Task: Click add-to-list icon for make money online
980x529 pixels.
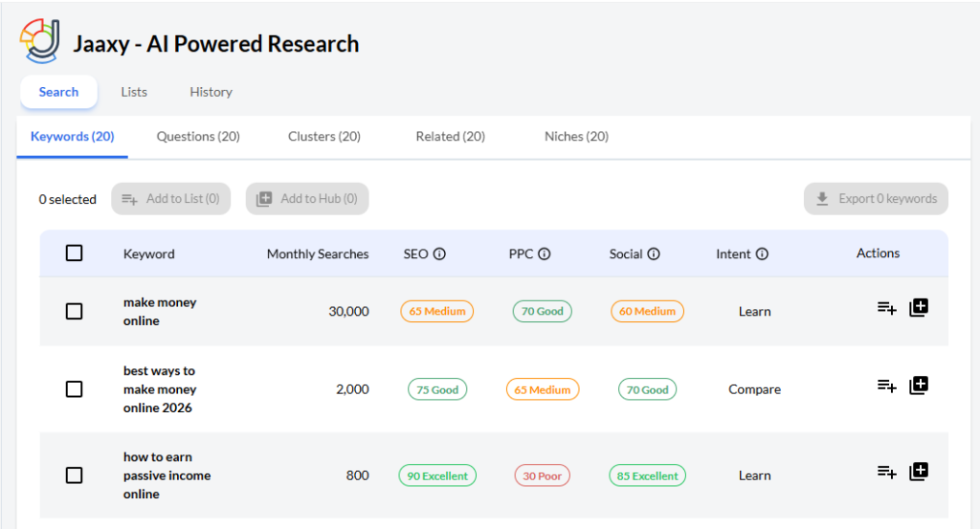Action: pyautogui.click(x=887, y=308)
